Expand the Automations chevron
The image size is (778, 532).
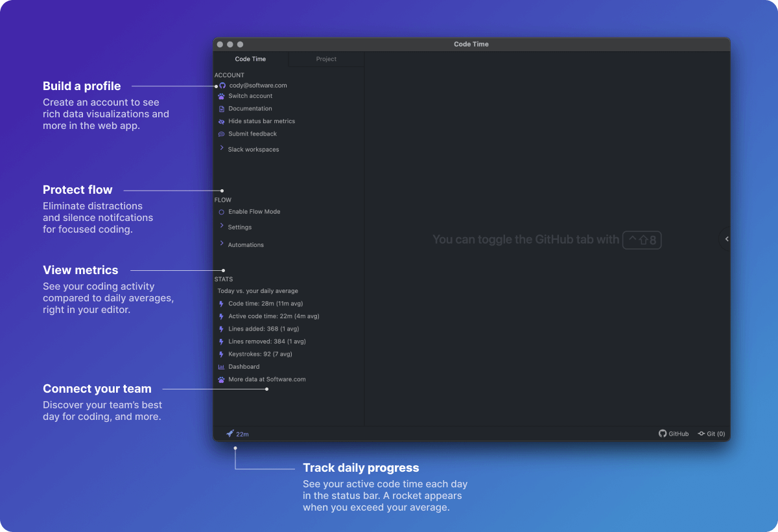pos(222,244)
